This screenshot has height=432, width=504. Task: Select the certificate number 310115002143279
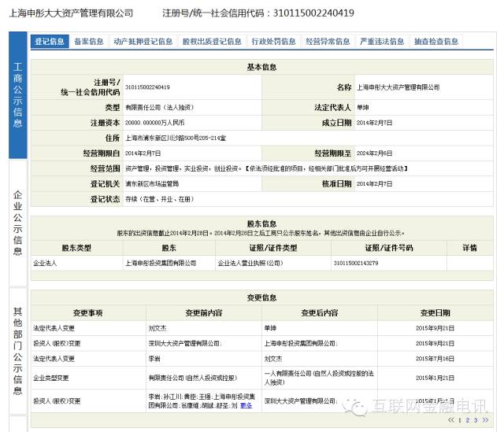point(356,263)
